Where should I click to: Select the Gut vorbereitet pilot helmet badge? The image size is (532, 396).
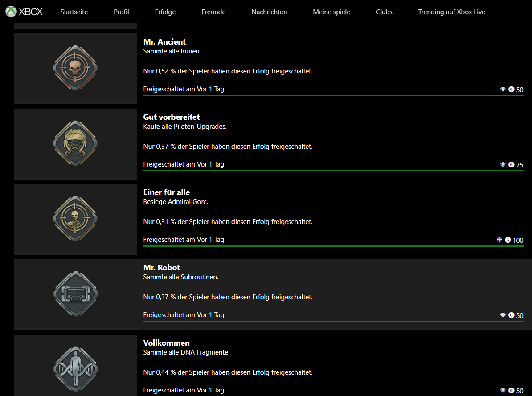pyautogui.click(x=75, y=143)
